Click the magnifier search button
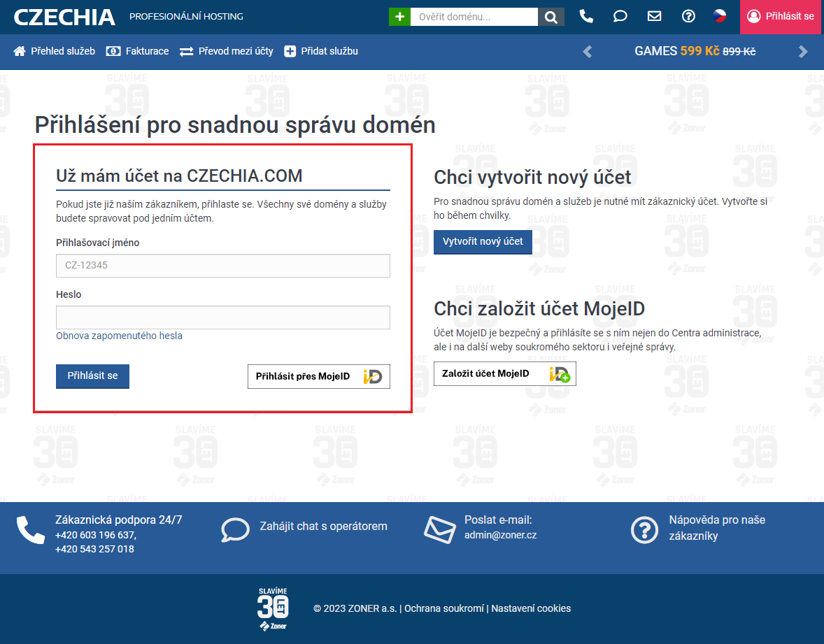Screen dimensions: 824x644 click(x=551, y=17)
